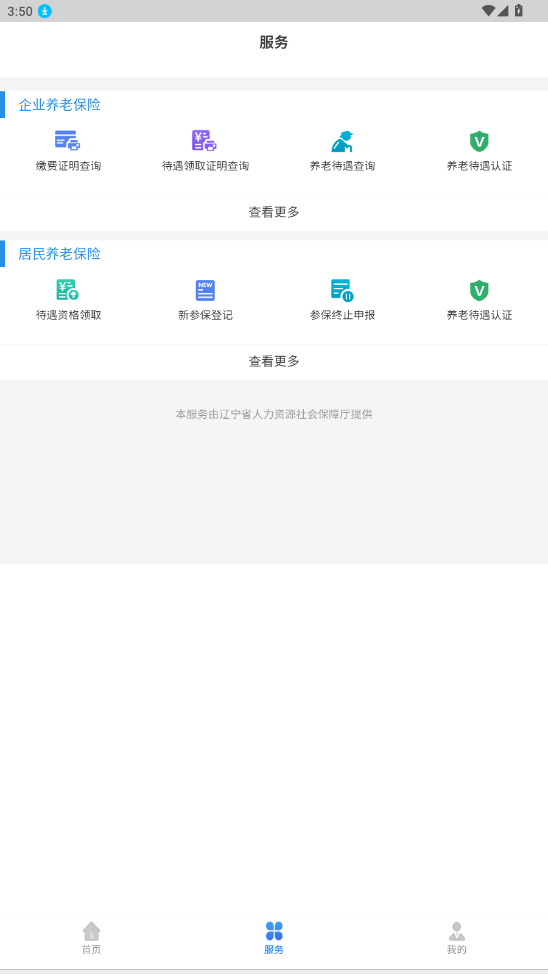
Task: Open the 养老待遇查询 elderly person icon
Action: pyautogui.click(x=342, y=142)
